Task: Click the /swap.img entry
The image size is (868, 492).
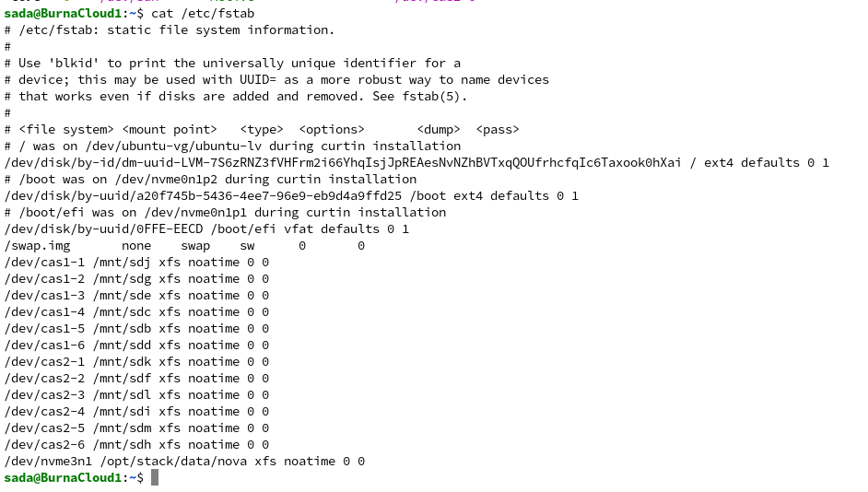Action: [37, 246]
